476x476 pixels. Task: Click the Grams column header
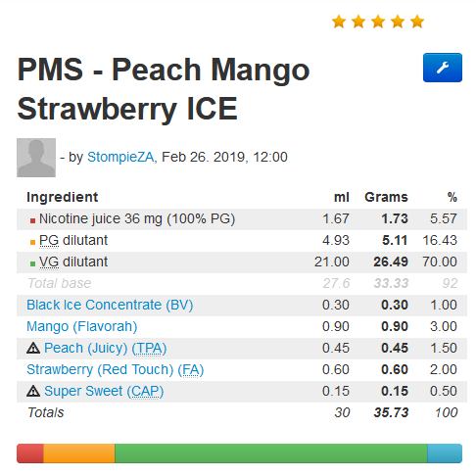coord(386,197)
